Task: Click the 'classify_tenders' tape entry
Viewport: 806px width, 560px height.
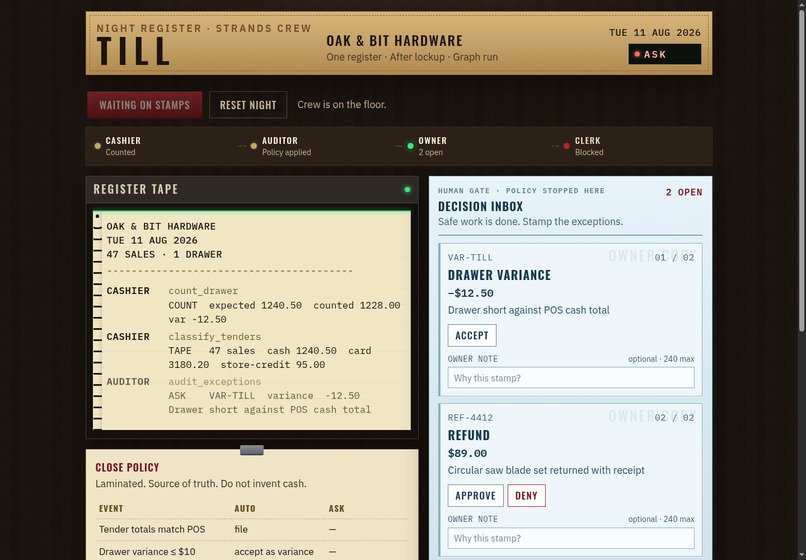Action: click(x=215, y=336)
